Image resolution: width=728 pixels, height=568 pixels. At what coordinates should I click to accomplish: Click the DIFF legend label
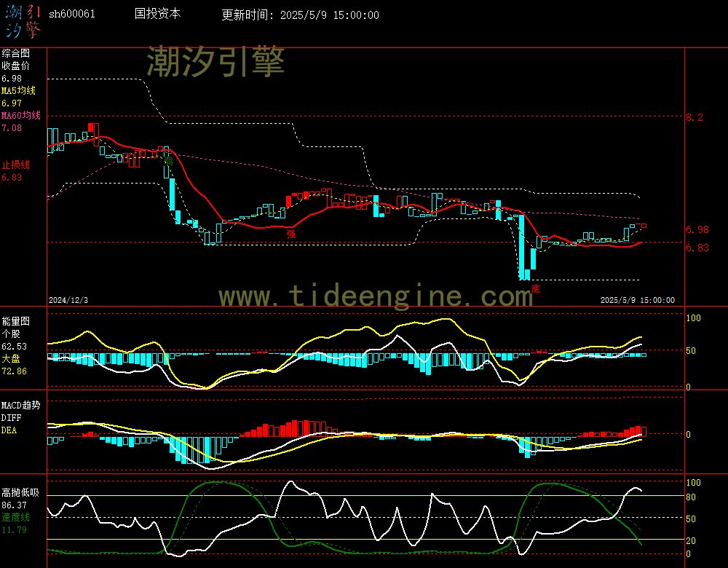click(x=11, y=417)
